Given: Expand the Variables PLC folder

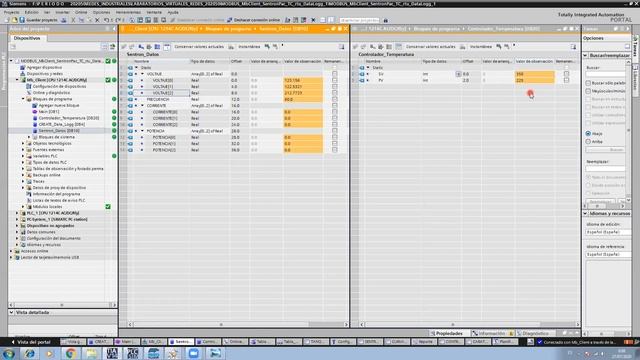Looking at the screenshot, I should coord(23,156).
